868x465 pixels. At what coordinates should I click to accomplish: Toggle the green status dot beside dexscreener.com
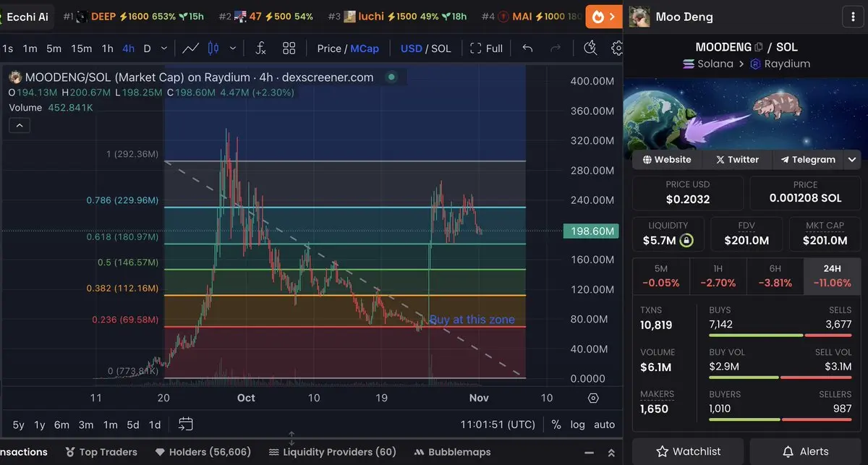[x=391, y=77]
